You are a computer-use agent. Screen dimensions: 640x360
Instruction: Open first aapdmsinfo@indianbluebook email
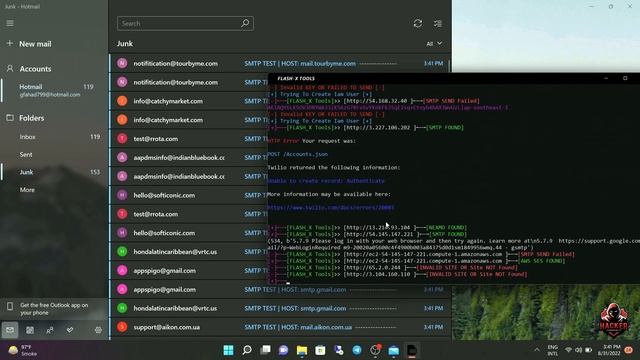[189, 158]
